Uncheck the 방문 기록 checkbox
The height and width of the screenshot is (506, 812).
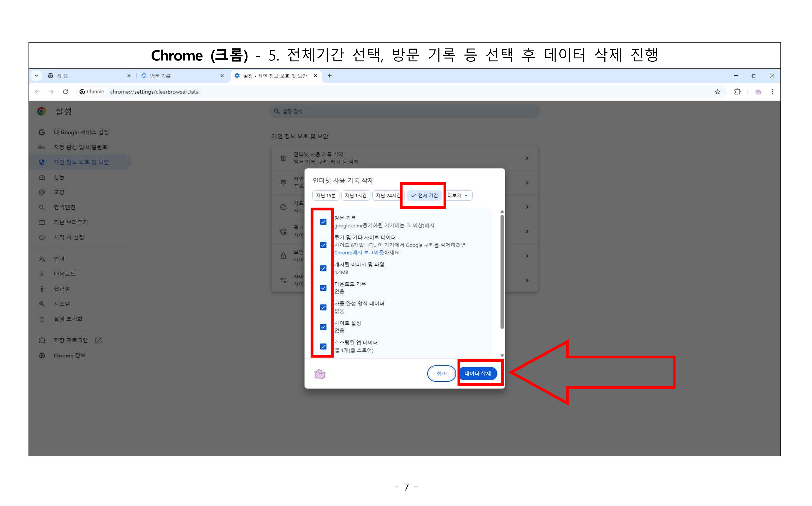click(x=323, y=222)
